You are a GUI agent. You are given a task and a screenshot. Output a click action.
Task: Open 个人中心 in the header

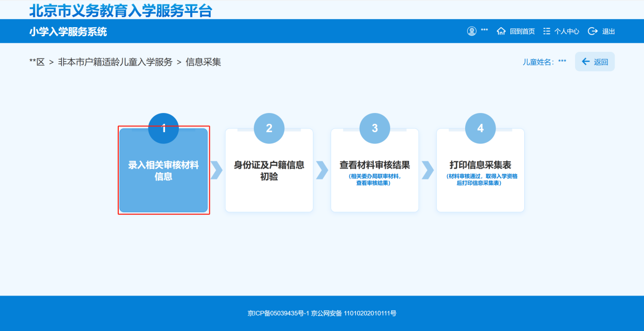(x=567, y=31)
